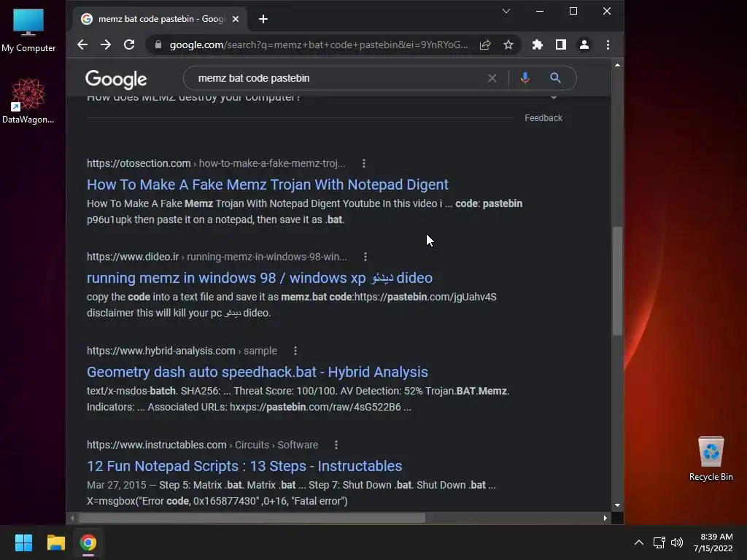The image size is (747, 560).
Task: Open the Chrome profile avatar
Action: [584, 44]
